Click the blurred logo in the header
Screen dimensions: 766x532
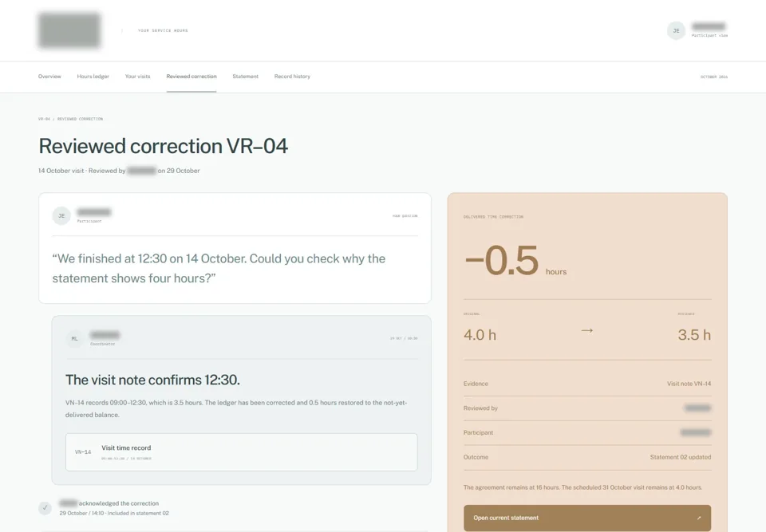pos(69,30)
